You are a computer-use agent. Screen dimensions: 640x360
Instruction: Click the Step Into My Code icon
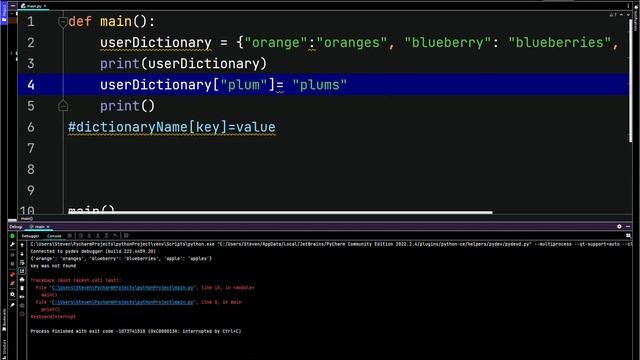pyautogui.click(x=98, y=236)
